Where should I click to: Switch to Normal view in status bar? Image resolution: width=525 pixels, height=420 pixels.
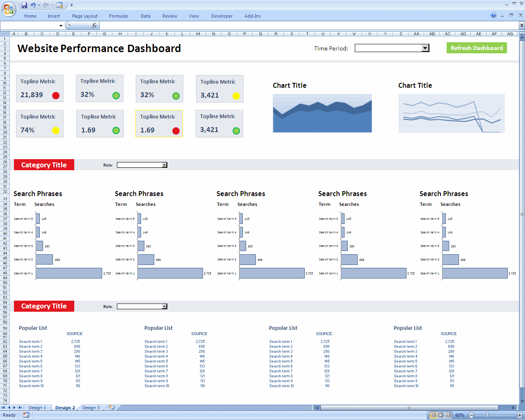pyautogui.click(x=433, y=415)
